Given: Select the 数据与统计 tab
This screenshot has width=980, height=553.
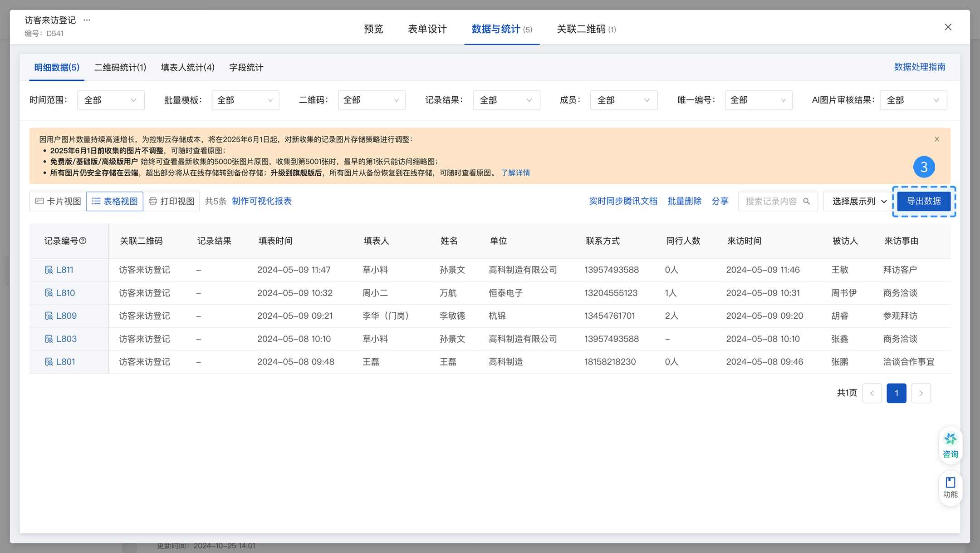Looking at the screenshot, I should 502,29.
